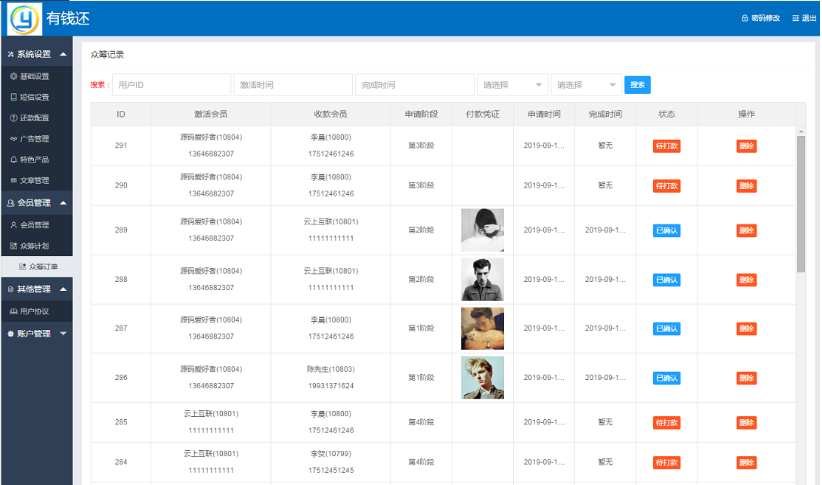Image resolution: width=822 pixels, height=485 pixels.
Task: Open payment proof image for record 286
Action: (x=482, y=378)
